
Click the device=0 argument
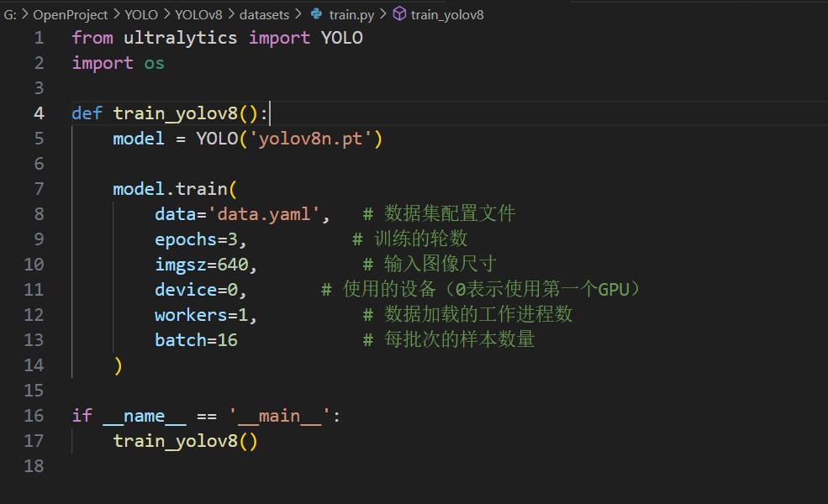(196, 290)
